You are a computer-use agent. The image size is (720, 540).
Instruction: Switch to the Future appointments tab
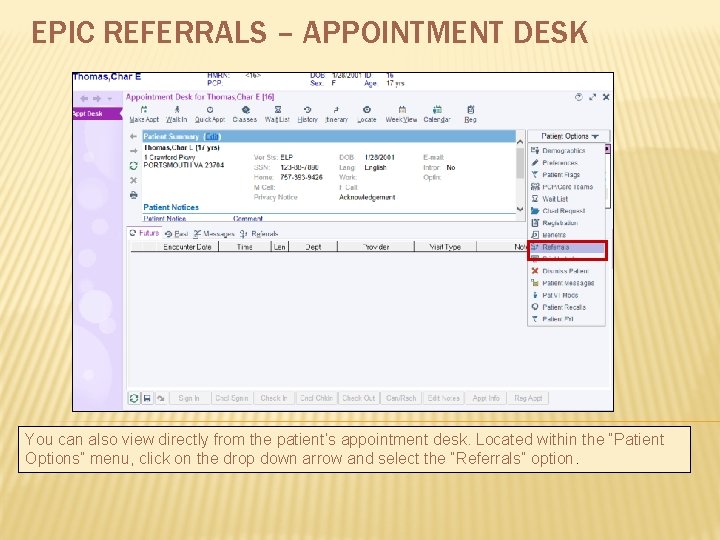pyautogui.click(x=144, y=233)
